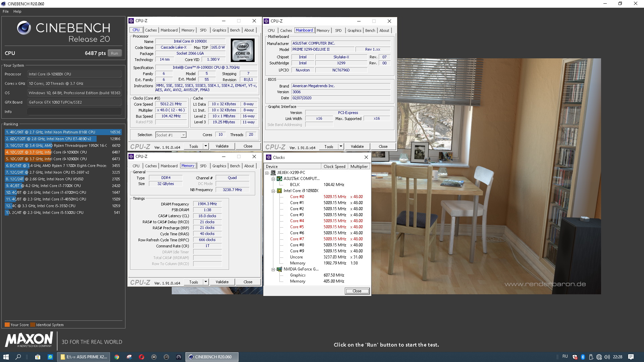Select the Ryzen Threadripper 1950X ranking entry
The width and height of the screenshot is (644, 362).
point(63,145)
